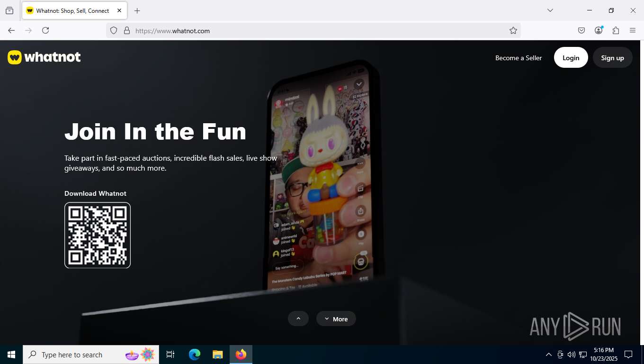The width and height of the screenshot is (644, 364).
Task: Show hidden system tray icons
Action: pyautogui.click(x=548, y=355)
